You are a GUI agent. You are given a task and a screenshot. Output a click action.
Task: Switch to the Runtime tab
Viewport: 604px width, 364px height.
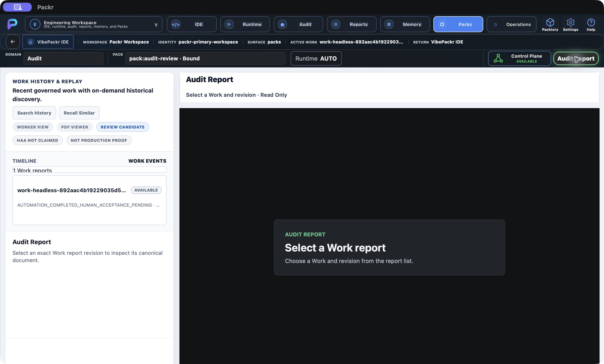coord(245,24)
